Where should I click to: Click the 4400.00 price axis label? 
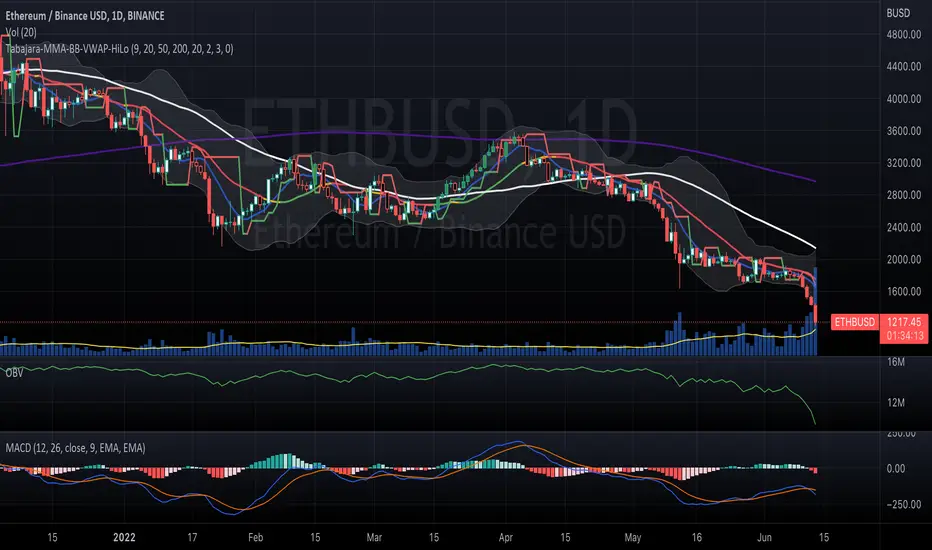coord(903,67)
